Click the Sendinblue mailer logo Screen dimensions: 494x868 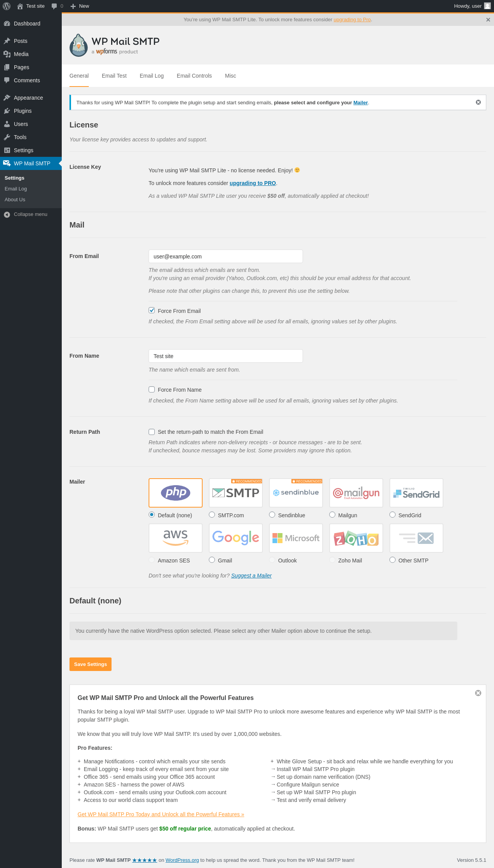(296, 493)
